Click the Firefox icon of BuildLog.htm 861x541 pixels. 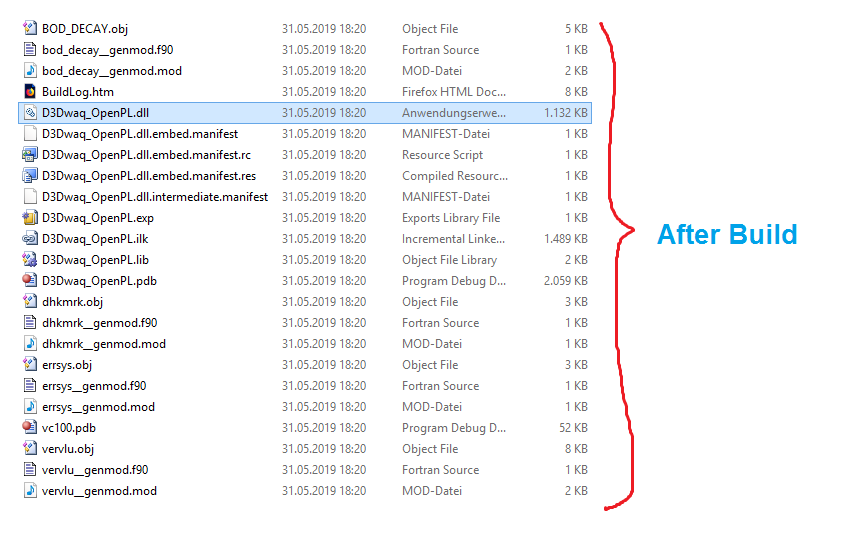(30, 92)
